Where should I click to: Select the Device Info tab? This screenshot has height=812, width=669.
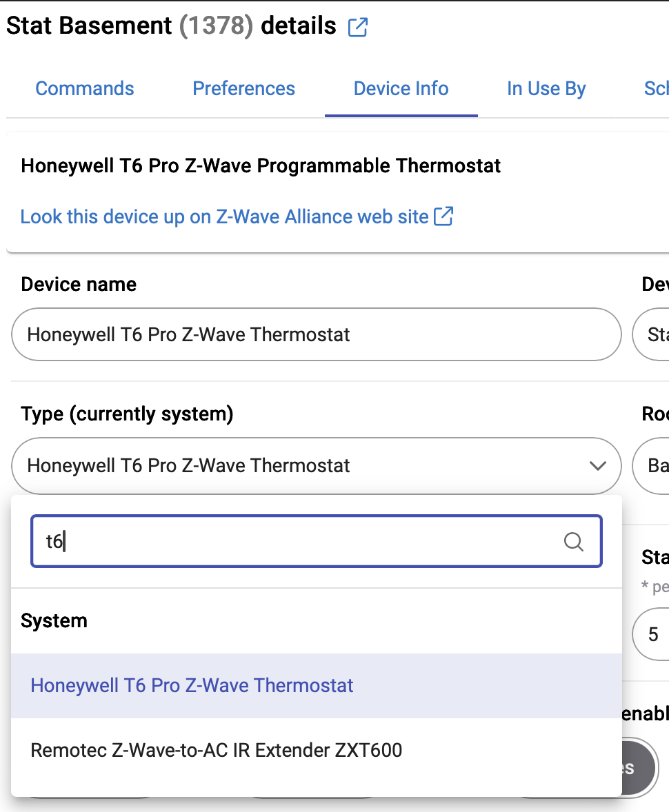[401, 89]
